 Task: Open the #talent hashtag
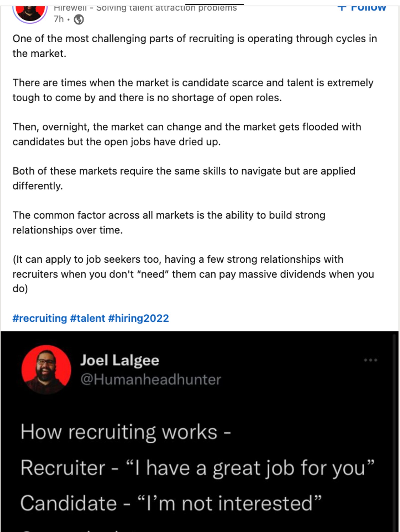point(88,318)
